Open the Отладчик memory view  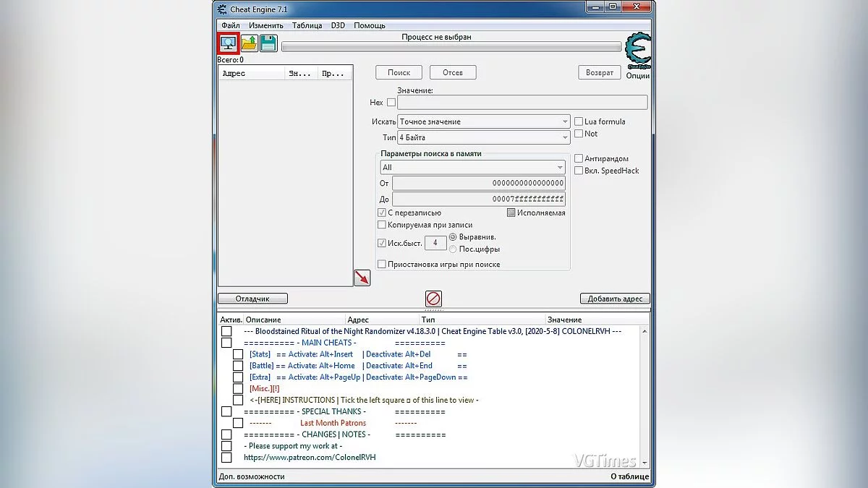pos(252,299)
